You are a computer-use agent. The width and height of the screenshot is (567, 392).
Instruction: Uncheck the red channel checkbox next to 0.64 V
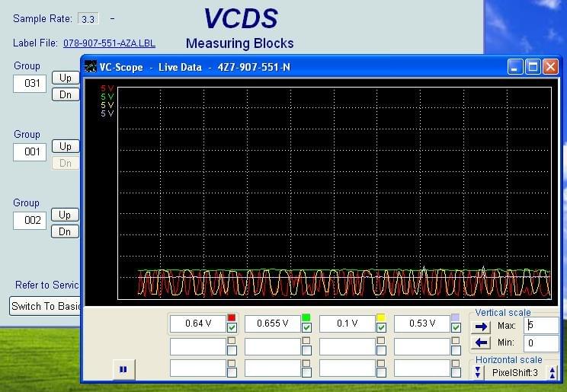pyautogui.click(x=232, y=328)
